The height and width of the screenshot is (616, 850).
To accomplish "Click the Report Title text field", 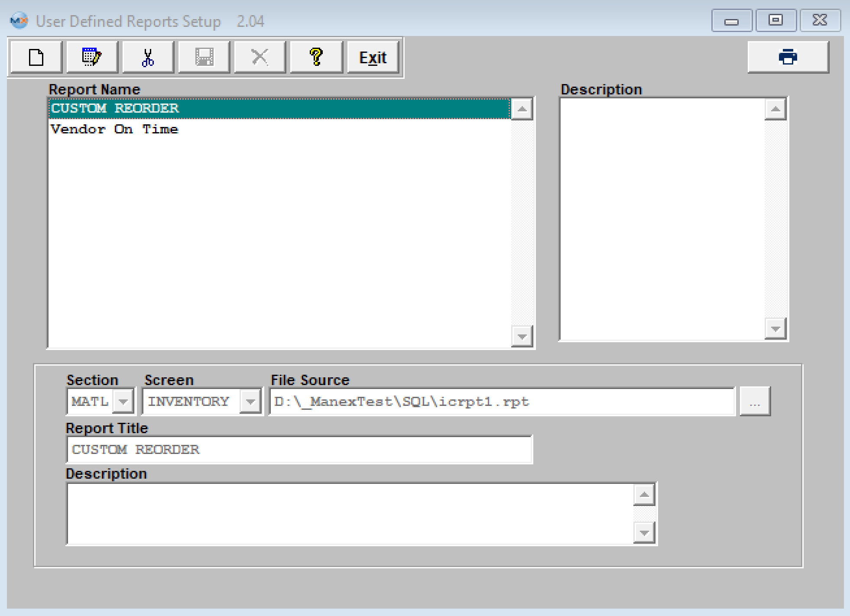I will [299, 450].
